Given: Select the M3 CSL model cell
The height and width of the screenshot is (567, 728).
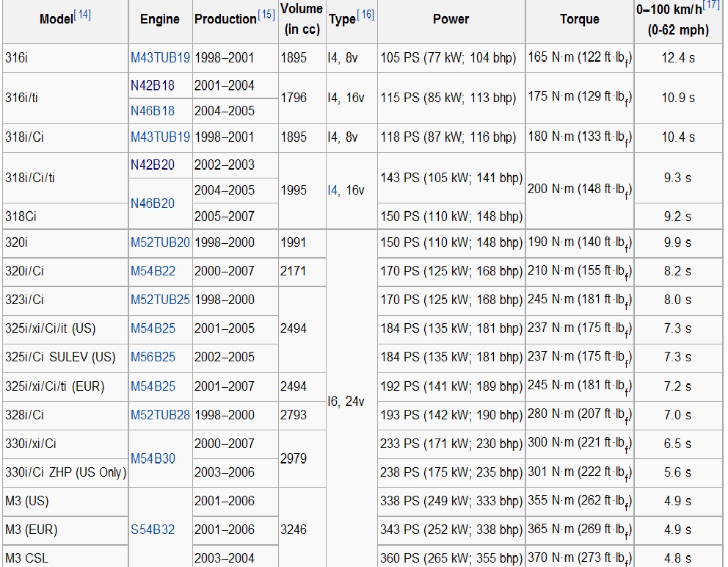Looking at the screenshot, I should coord(26,558).
